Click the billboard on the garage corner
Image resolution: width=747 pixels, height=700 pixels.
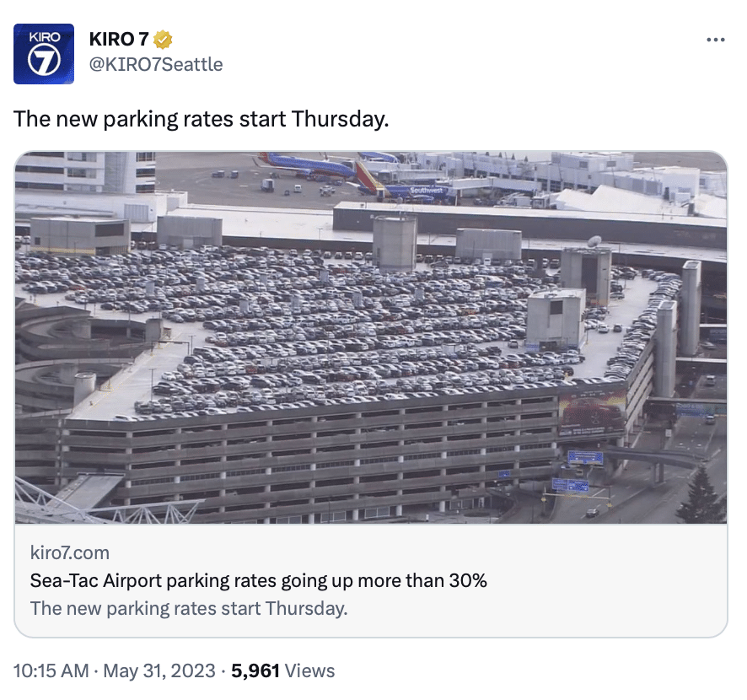click(592, 412)
